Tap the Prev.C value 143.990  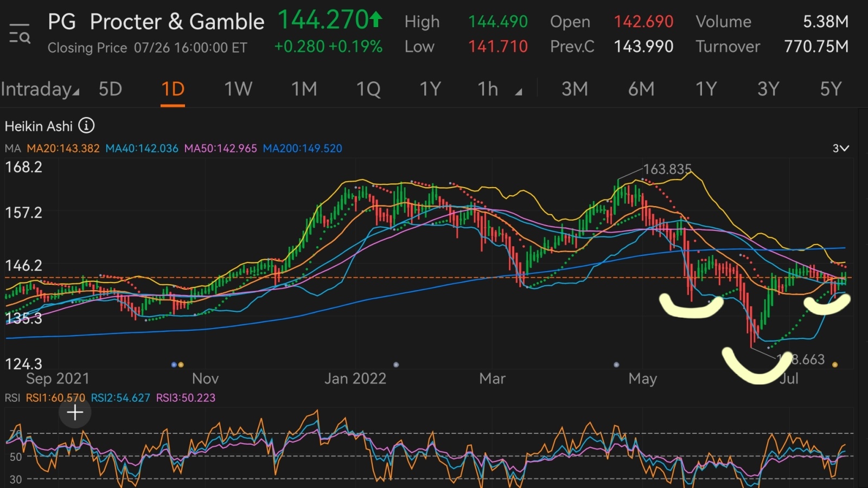(643, 47)
